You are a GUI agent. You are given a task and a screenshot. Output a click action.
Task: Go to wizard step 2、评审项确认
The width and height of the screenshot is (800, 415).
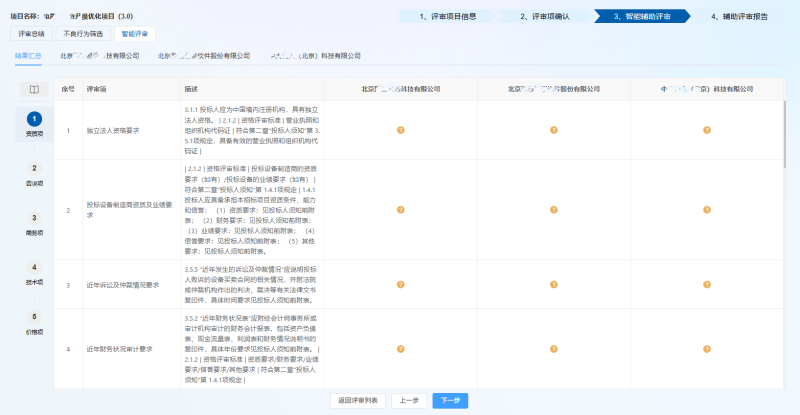click(544, 16)
